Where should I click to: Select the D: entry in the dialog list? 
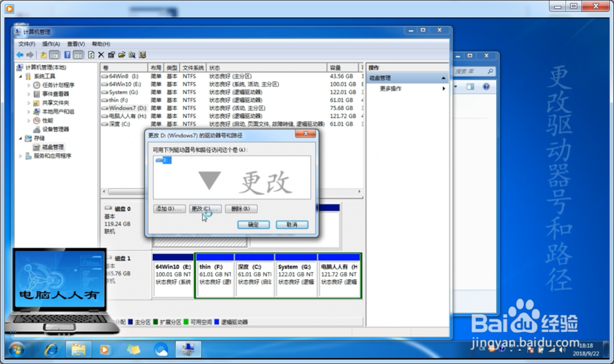163,160
